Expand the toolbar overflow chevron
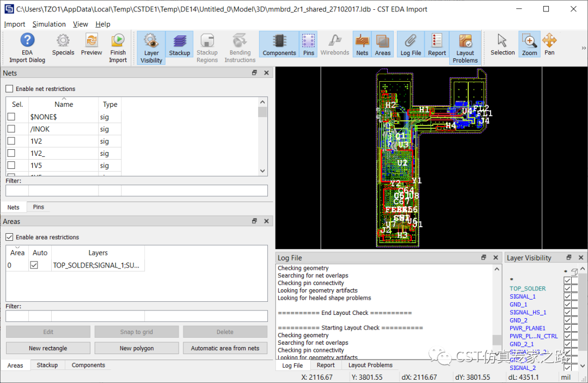Image resolution: width=588 pixels, height=383 pixels. click(584, 48)
